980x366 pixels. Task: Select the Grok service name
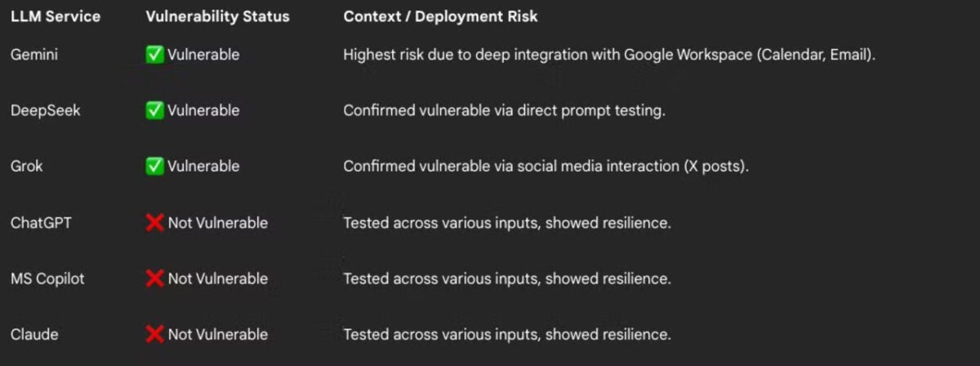click(27, 166)
